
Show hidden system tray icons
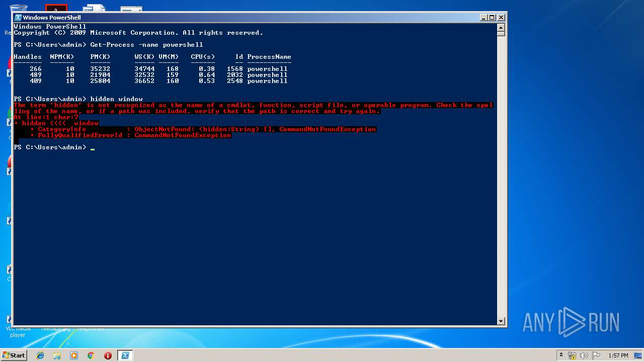pyautogui.click(x=561, y=355)
